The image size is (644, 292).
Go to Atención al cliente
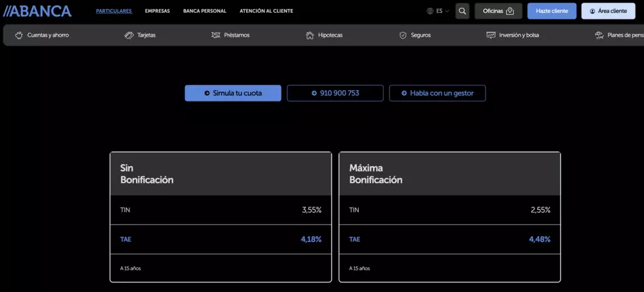266,11
